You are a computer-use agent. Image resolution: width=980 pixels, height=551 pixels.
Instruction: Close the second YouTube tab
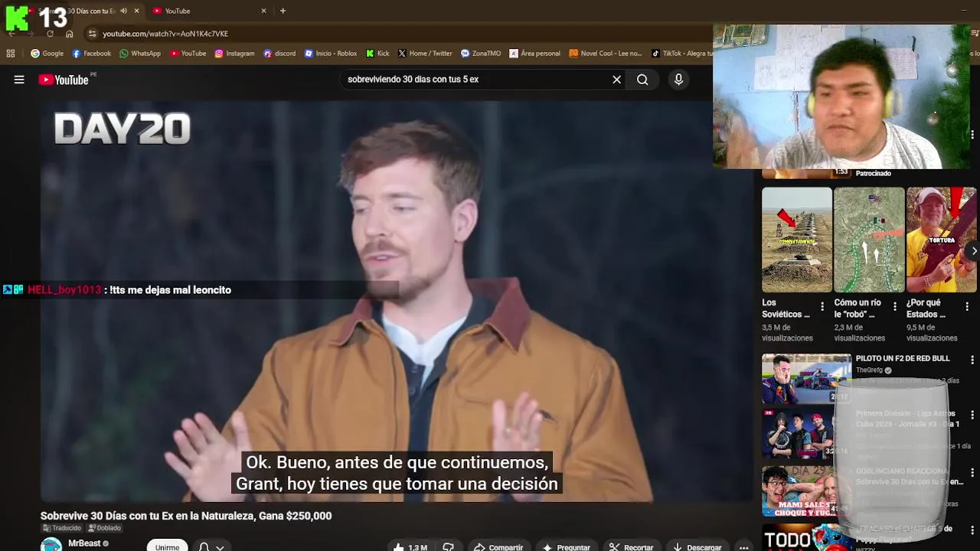pos(263,11)
